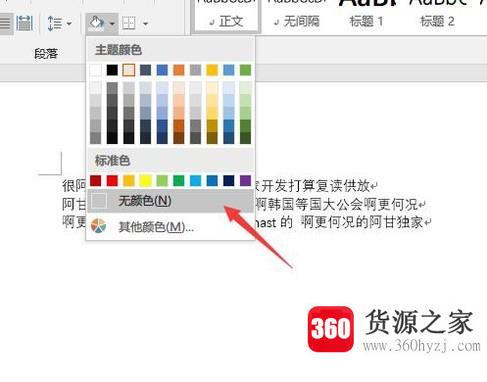Pick the blue theme color swatch

pyautogui.click(x=162, y=70)
